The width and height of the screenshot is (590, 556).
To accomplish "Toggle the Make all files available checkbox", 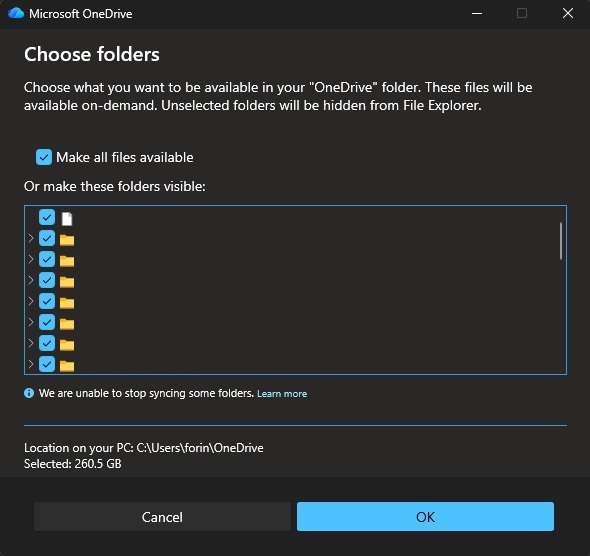I will [x=44, y=157].
